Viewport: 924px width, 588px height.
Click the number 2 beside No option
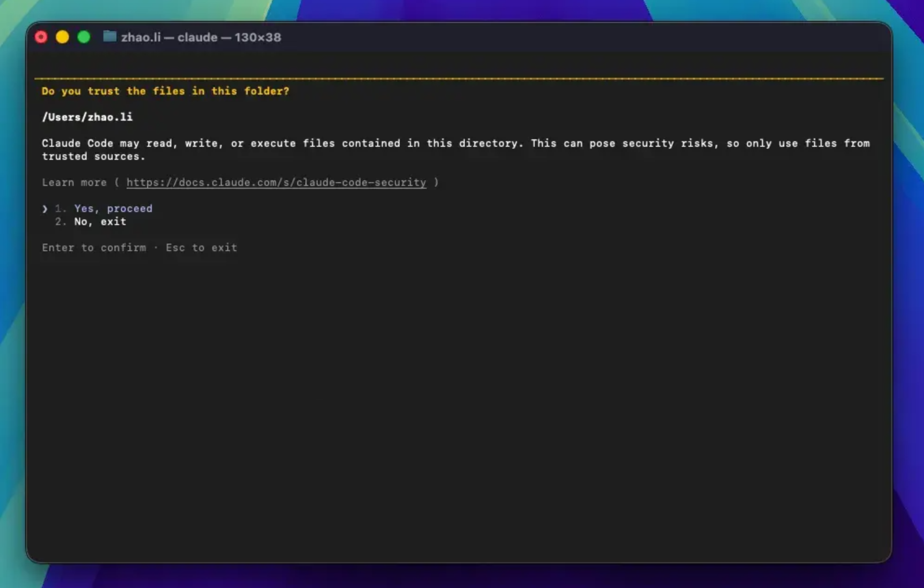point(61,222)
